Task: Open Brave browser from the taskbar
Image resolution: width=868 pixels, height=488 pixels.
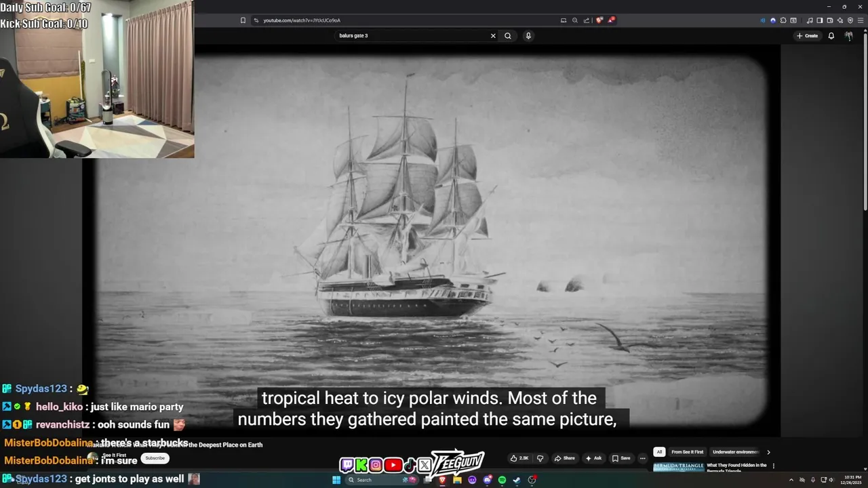Action: 442,480
